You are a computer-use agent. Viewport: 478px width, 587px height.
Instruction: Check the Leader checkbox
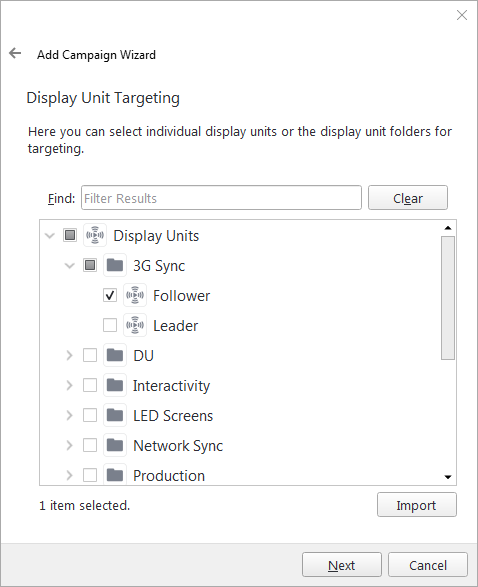110,325
